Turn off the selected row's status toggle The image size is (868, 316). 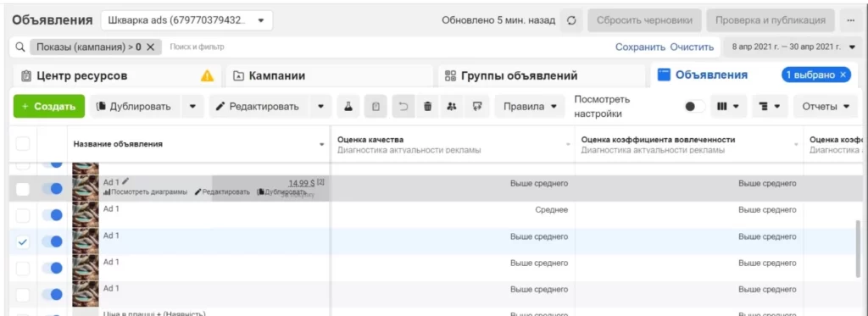(52, 241)
